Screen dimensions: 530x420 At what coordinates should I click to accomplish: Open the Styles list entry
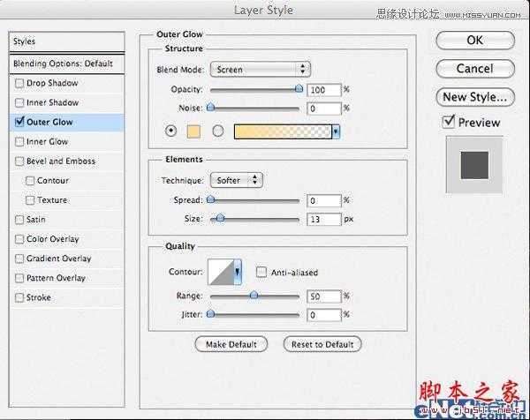click(x=67, y=41)
